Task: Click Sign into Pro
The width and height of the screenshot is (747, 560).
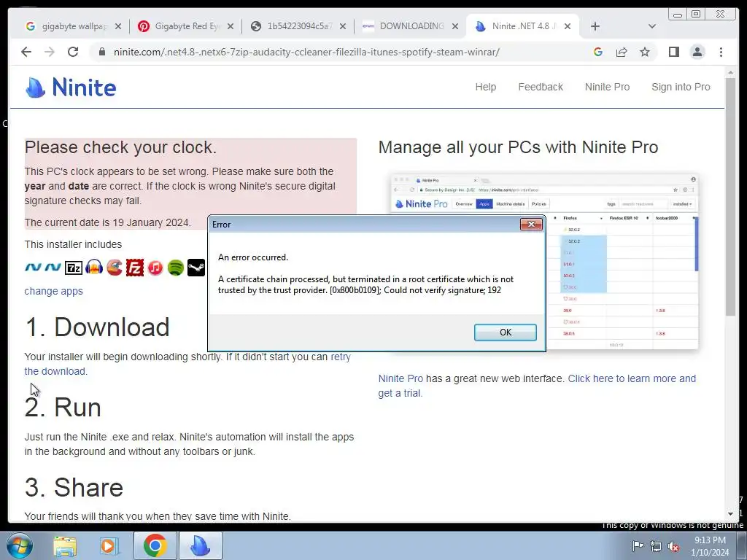Action: [681, 87]
